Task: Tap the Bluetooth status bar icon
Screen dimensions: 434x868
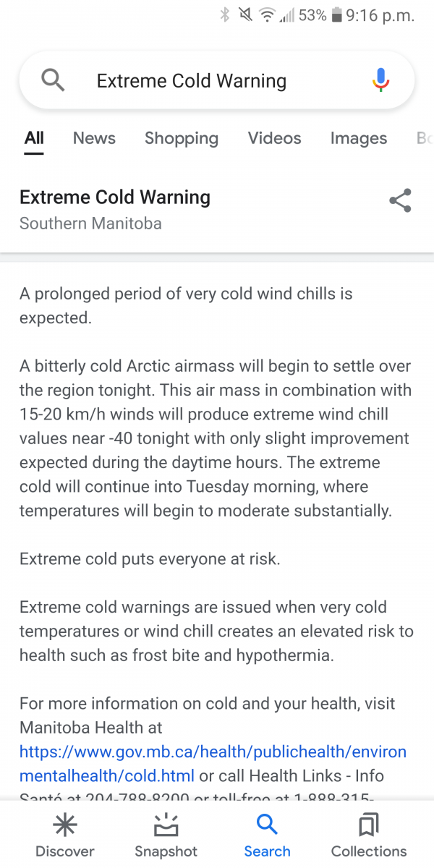Action: tap(225, 16)
